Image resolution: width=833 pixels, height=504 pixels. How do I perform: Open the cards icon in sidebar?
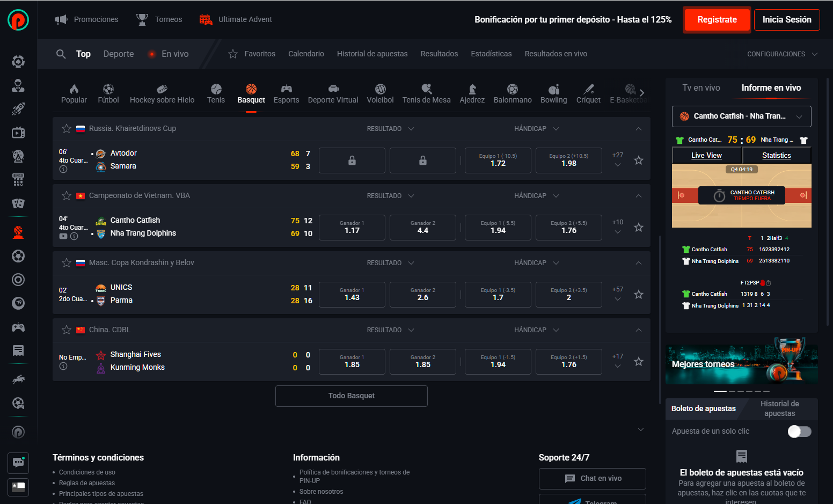(x=18, y=203)
